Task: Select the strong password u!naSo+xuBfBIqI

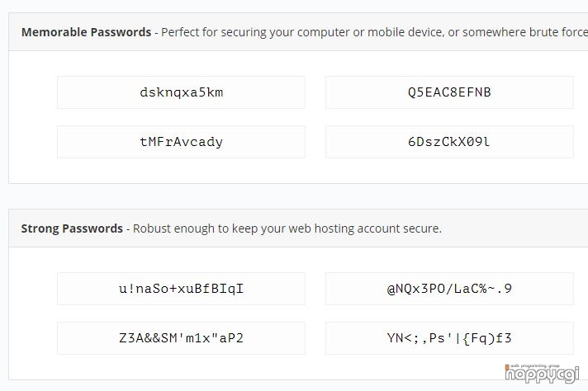Action: coord(181,289)
